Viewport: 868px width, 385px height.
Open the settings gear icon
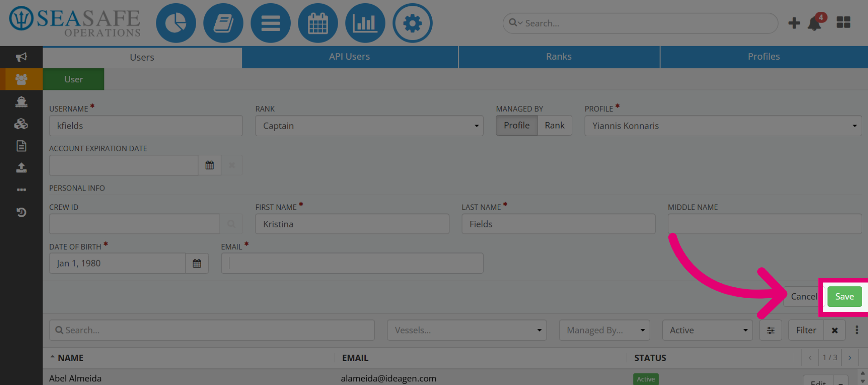pyautogui.click(x=412, y=23)
